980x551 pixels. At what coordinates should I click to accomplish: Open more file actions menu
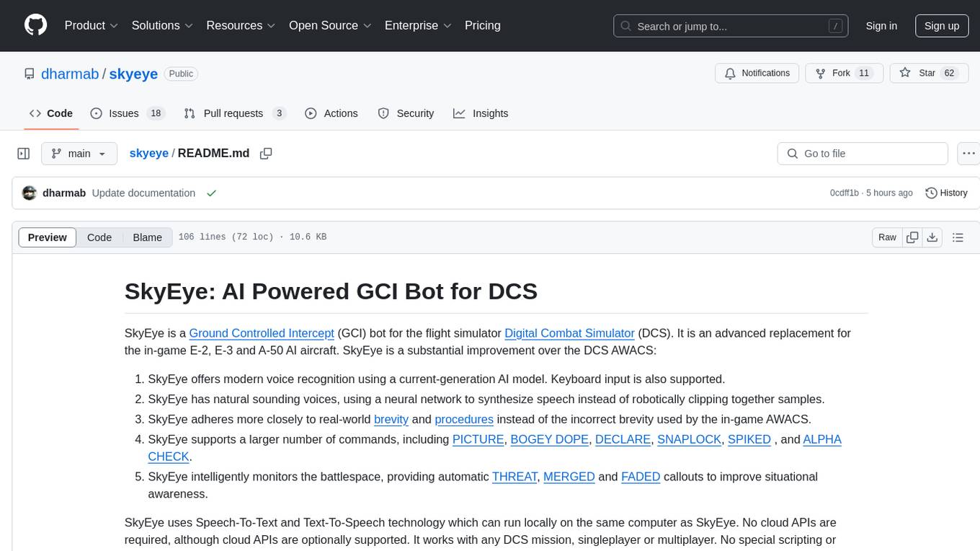[x=968, y=154]
